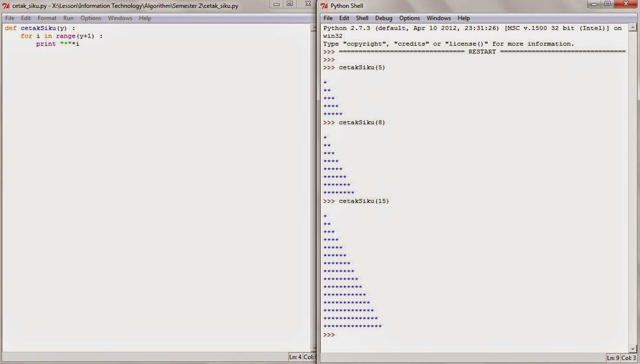Click Python Shell scrollbar up arrow
640x364 pixels.
point(633,28)
